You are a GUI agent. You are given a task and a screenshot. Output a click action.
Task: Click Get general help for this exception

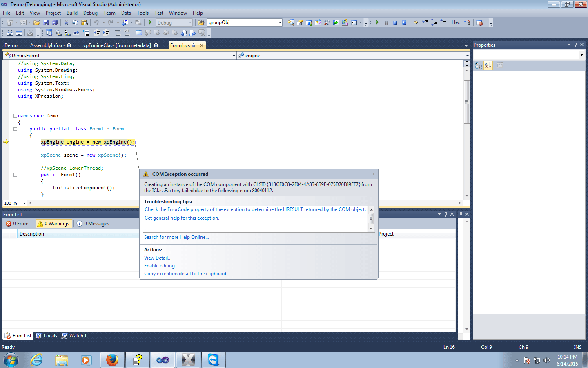pyautogui.click(x=182, y=218)
